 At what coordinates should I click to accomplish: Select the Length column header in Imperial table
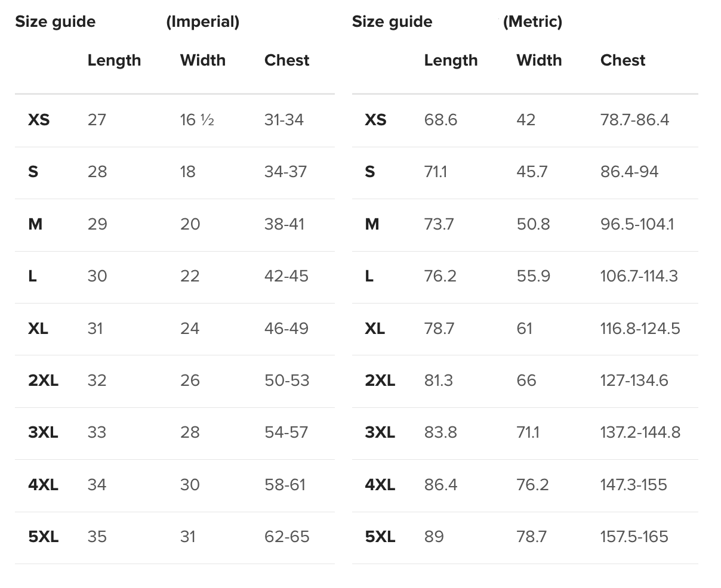tap(114, 60)
